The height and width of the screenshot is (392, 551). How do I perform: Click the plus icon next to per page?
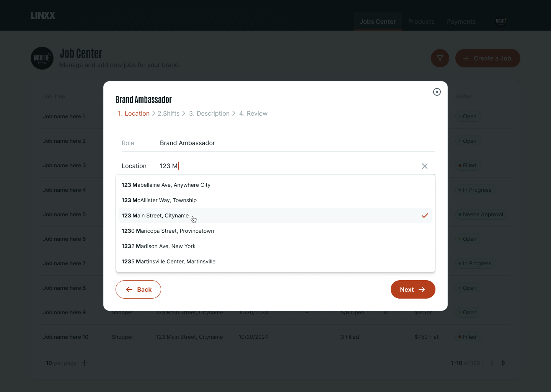(85, 363)
